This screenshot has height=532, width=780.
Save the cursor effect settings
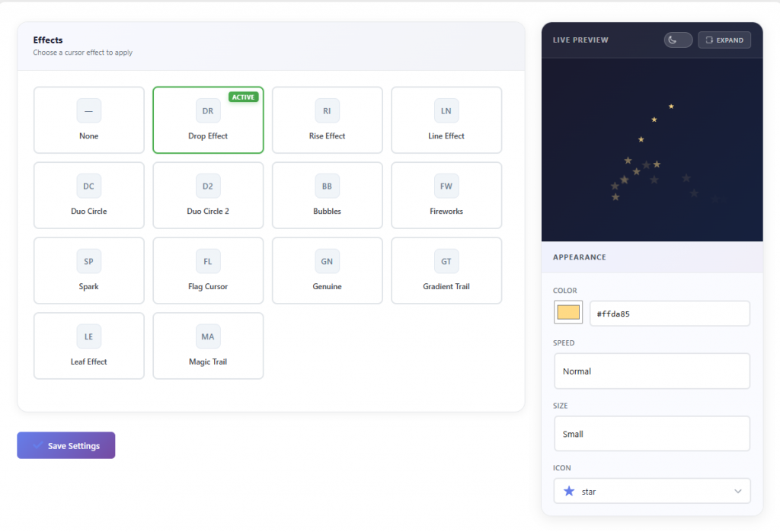(66, 445)
